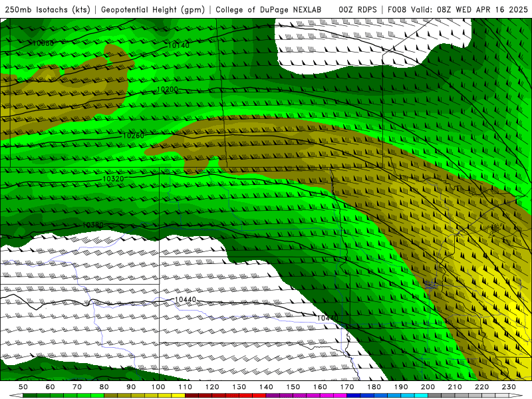Click the 60 value on the color scale
This screenshot has height=399, width=532.
[51, 387]
